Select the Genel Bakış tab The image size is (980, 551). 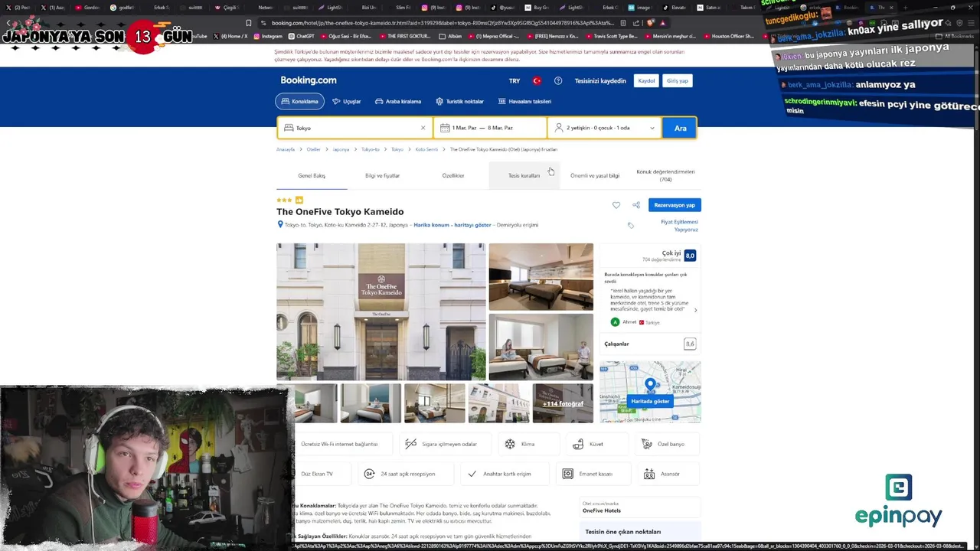[312, 176]
